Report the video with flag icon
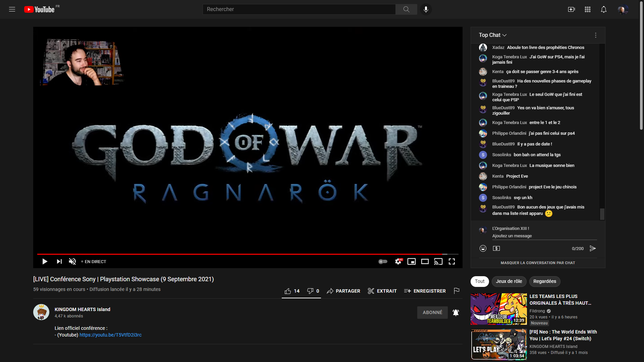Image resolution: width=644 pixels, height=362 pixels. tap(457, 291)
